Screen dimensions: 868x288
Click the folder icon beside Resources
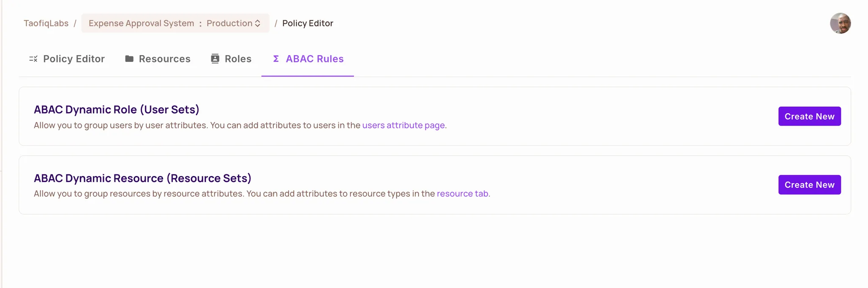pyautogui.click(x=129, y=59)
